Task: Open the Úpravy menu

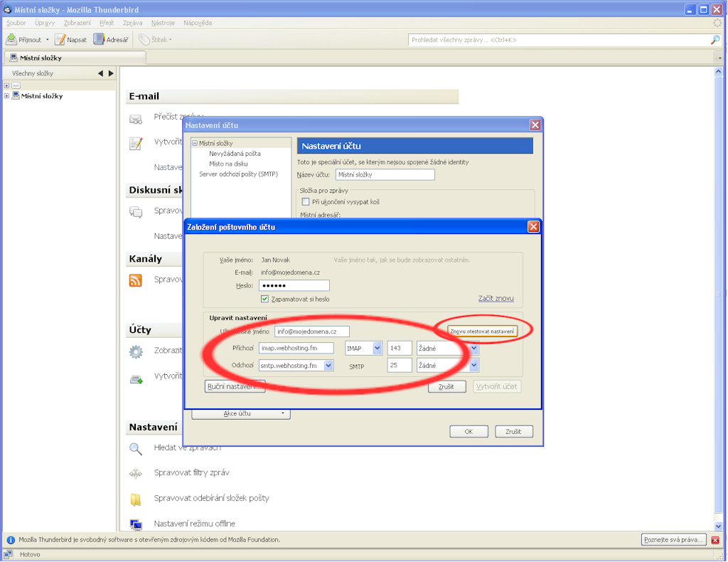Action: (x=45, y=23)
